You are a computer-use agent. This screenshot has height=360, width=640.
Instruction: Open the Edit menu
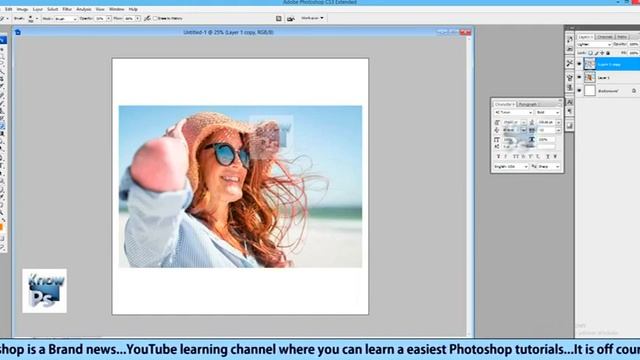tap(8, 9)
